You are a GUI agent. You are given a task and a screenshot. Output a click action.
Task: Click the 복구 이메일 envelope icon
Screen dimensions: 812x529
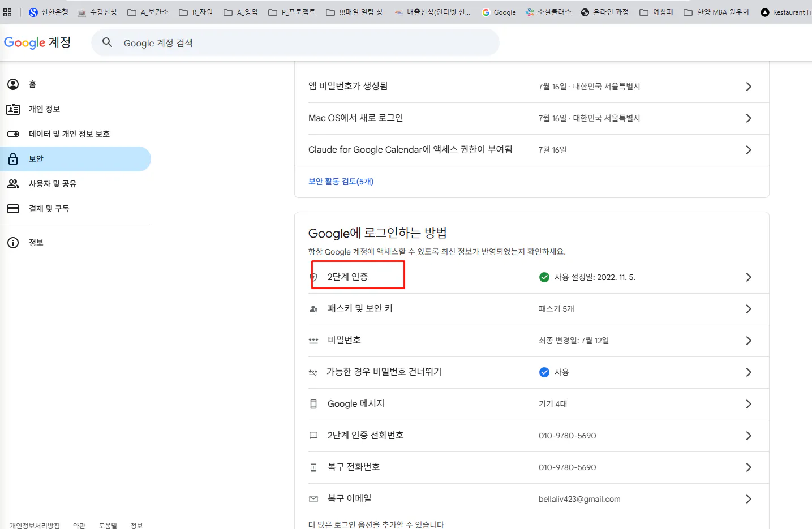coord(313,499)
